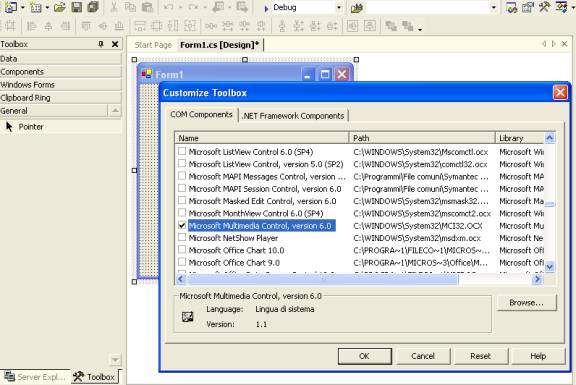Click the component list horizontal scrollbar
This screenshot has width=576, height=385.
coord(323,279)
